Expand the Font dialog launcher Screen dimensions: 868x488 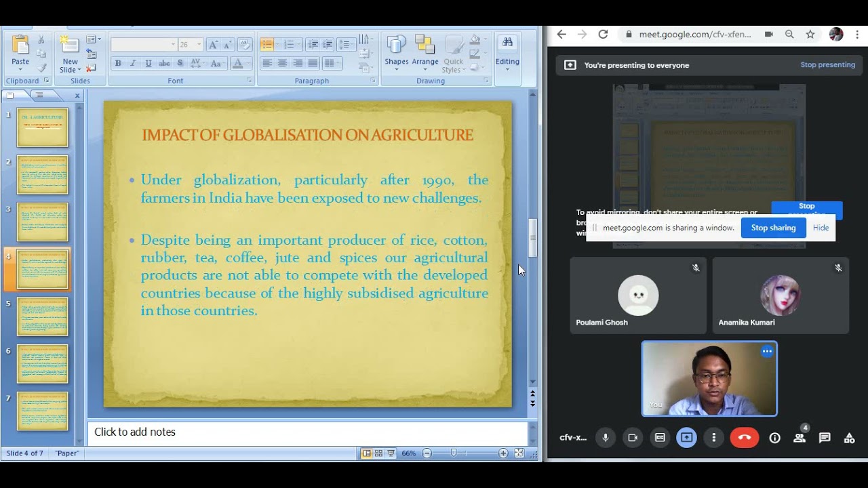(250, 81)
